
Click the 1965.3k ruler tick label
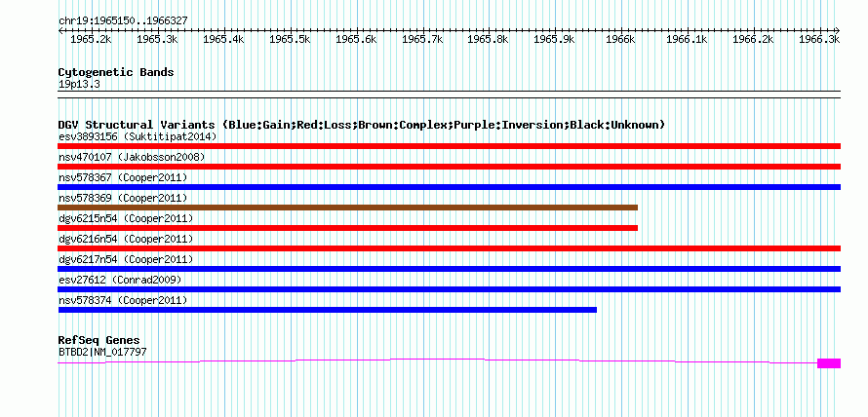(x=157, y=39)
